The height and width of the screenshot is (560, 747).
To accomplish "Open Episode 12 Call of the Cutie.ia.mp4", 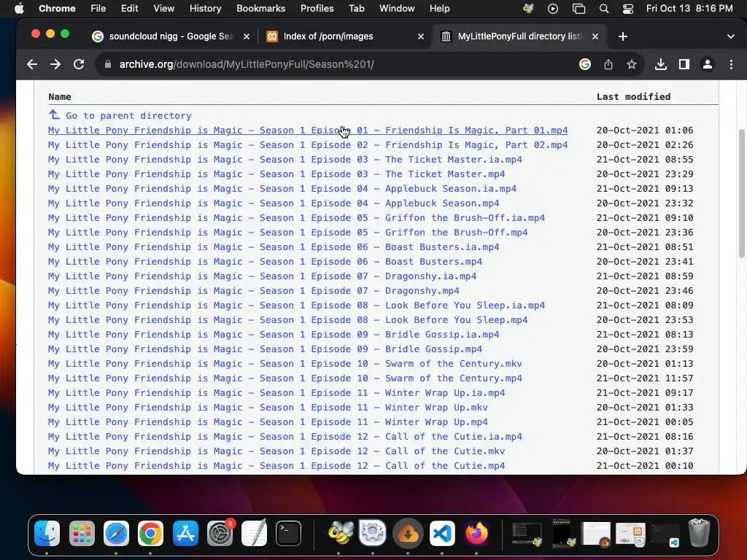I will coord(285,436).
